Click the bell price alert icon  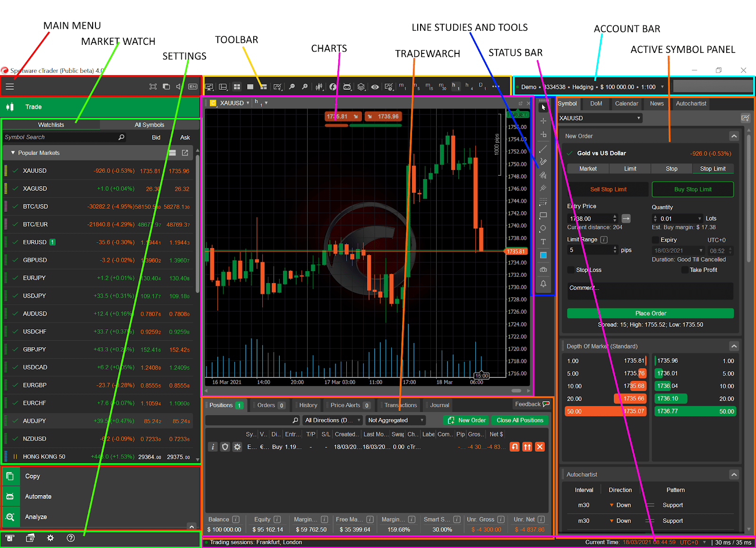[x=543, y=284]
